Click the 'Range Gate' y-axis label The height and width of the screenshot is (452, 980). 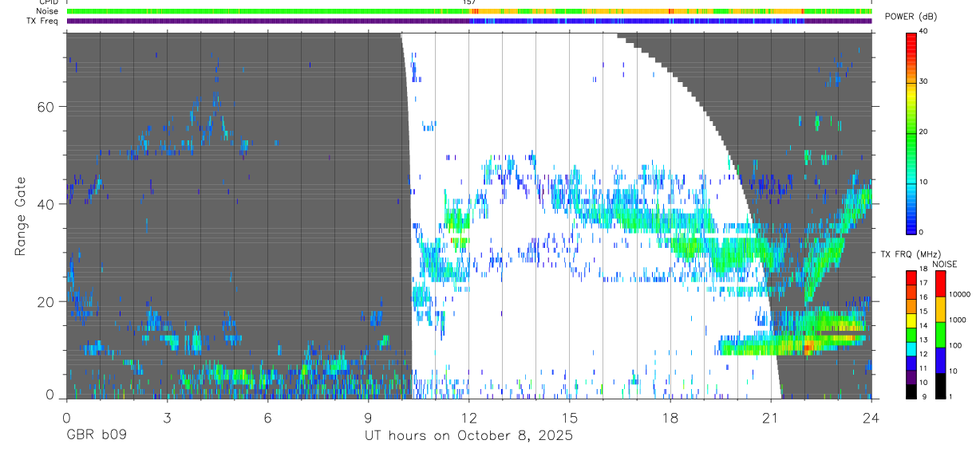coord(20,216)
